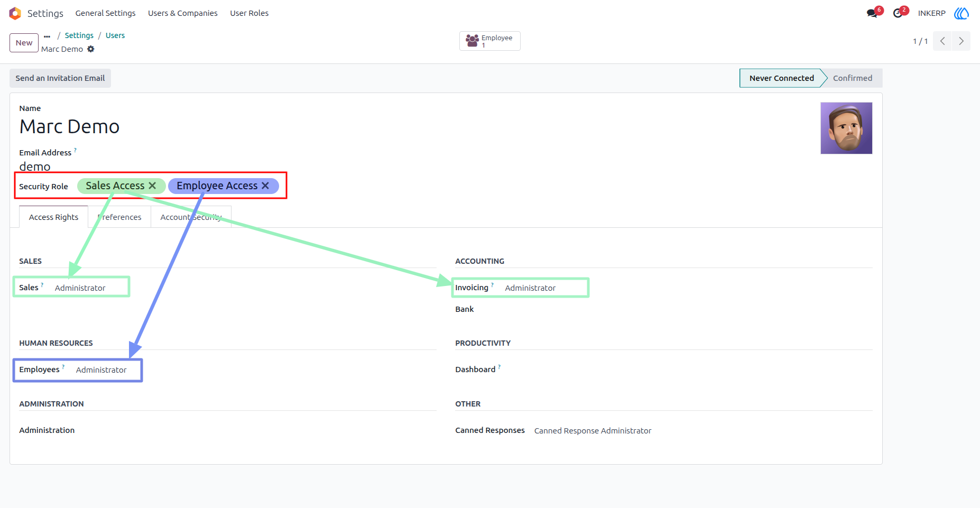Switch to Preferences tab
Viewport: 980px width, 508px height.
click(119, 217)
